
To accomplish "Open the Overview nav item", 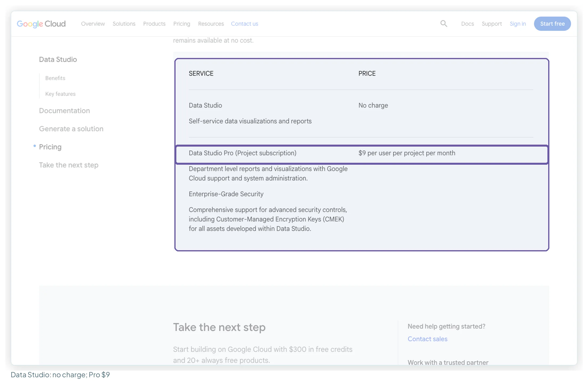I will [x=93, y=24].
